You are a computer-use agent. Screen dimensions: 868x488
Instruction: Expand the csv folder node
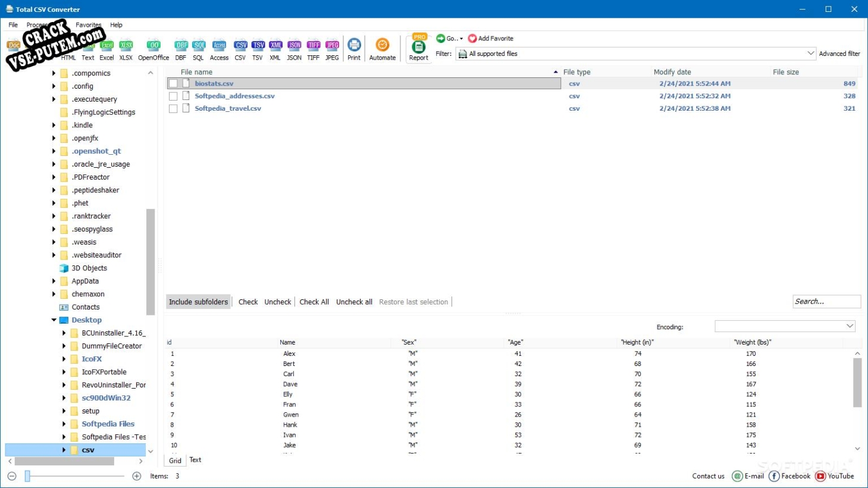[64, 451]
